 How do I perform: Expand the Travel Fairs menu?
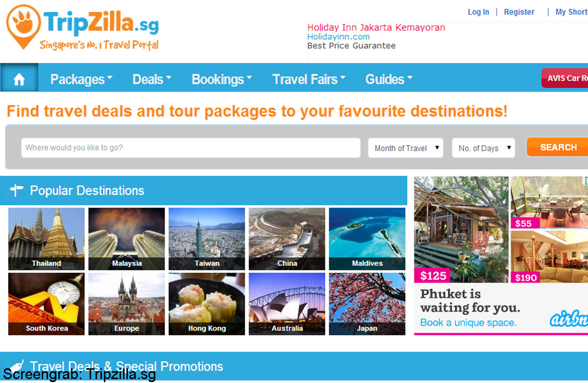click(x=309, y=79)
